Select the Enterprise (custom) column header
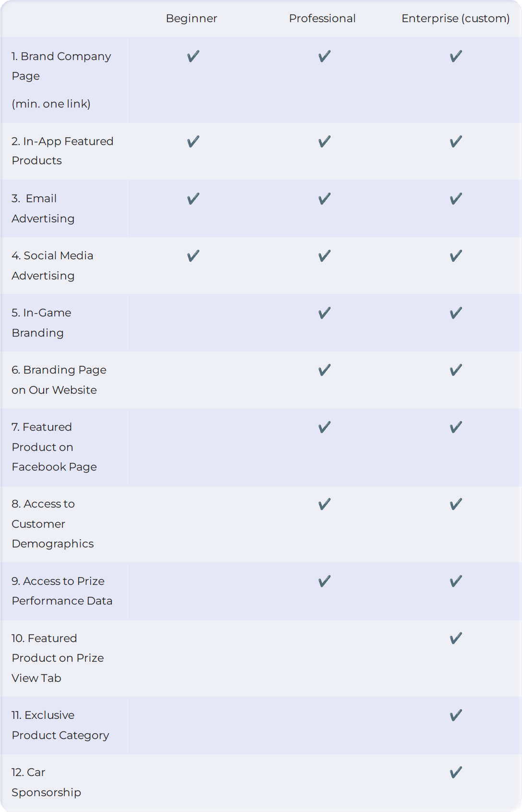The width and height of the screenshot is (522, 812). coord(456,18)
